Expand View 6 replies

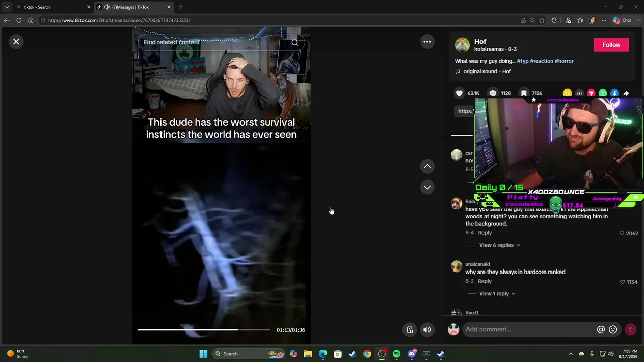point(500,245)
